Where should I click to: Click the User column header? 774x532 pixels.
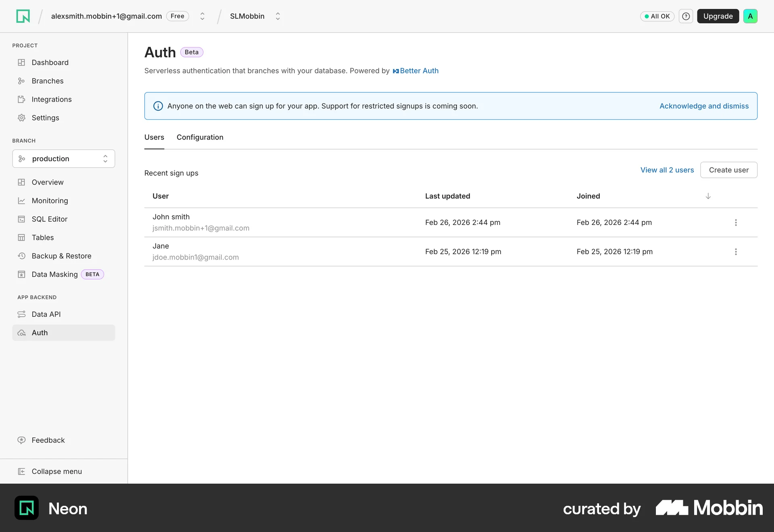click(160, 196)
